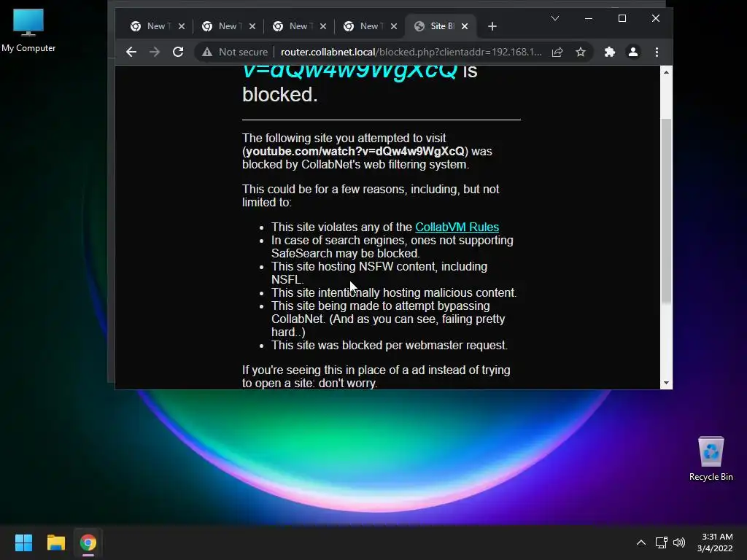Click the vertical scrollbar thumb
Screen dimensions: 747x560
pyautogui.click(x=666, y=211)
